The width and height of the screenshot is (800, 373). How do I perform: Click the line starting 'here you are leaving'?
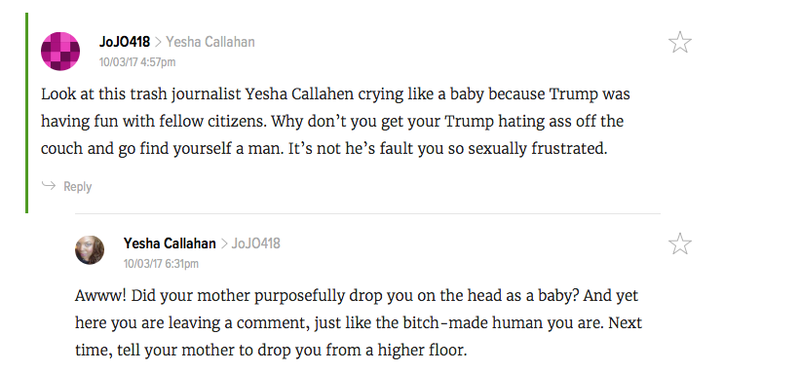(358, 324)
